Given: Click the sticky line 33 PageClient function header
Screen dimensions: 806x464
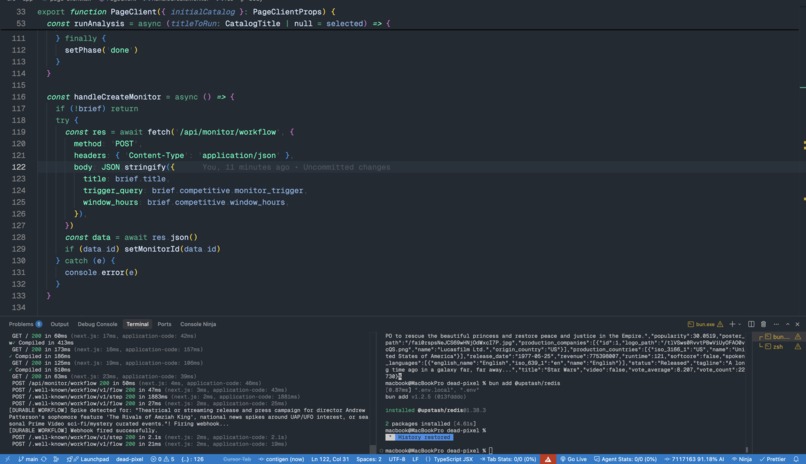Looking at the screenshot, I should coord(187,11).
